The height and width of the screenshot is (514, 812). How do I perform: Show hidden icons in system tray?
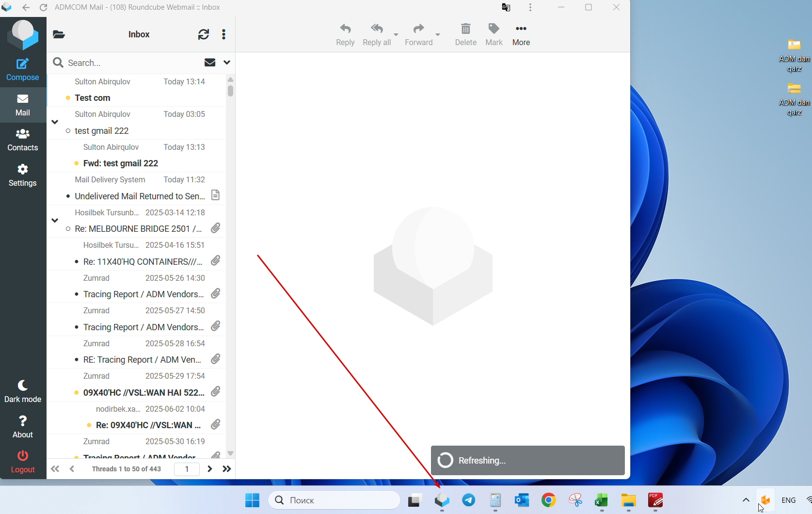(x=746, y=500)
